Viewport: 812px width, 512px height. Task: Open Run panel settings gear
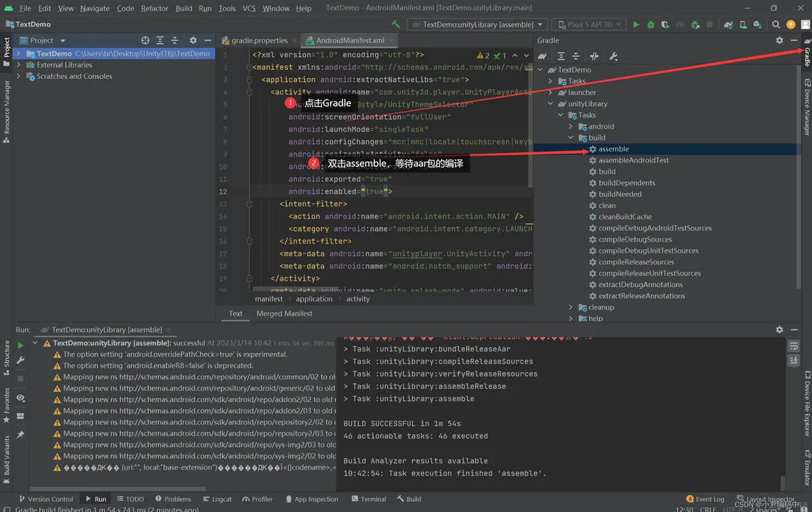pos(779,329)
